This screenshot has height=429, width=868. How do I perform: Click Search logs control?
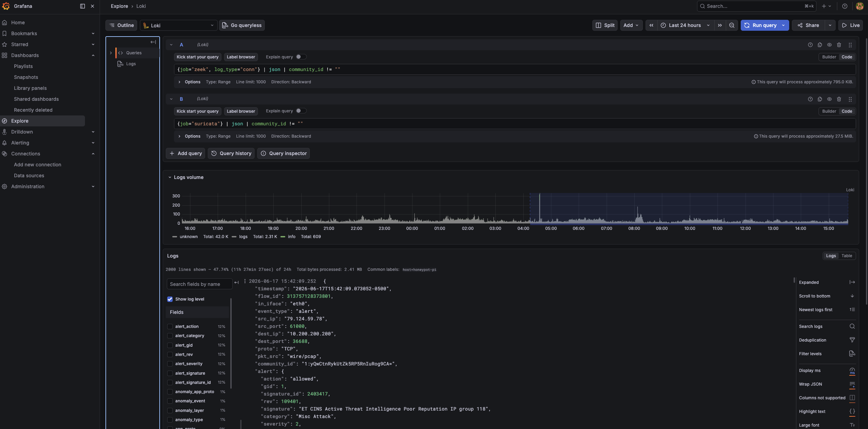[x=827, y=327]
